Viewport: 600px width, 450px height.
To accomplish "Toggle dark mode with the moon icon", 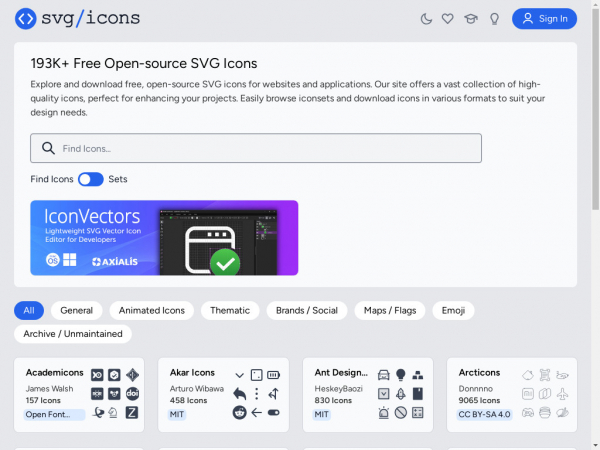I will point(426,18).
